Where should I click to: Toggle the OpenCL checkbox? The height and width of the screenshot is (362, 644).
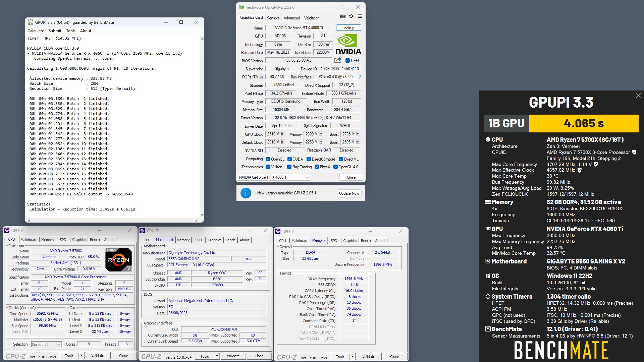pyautogui.click(x=268, y=159)
